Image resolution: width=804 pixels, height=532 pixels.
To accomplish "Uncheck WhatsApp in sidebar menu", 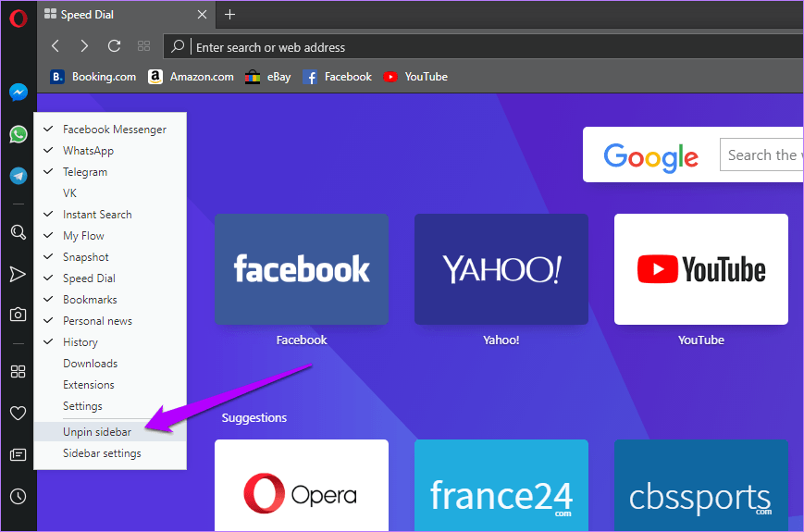I will [110, 151].
